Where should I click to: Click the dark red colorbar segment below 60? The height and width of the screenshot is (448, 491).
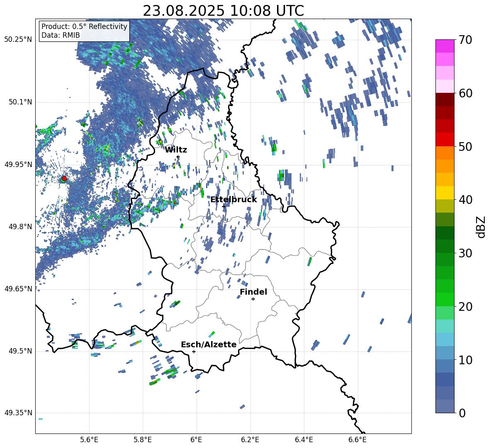445,99
